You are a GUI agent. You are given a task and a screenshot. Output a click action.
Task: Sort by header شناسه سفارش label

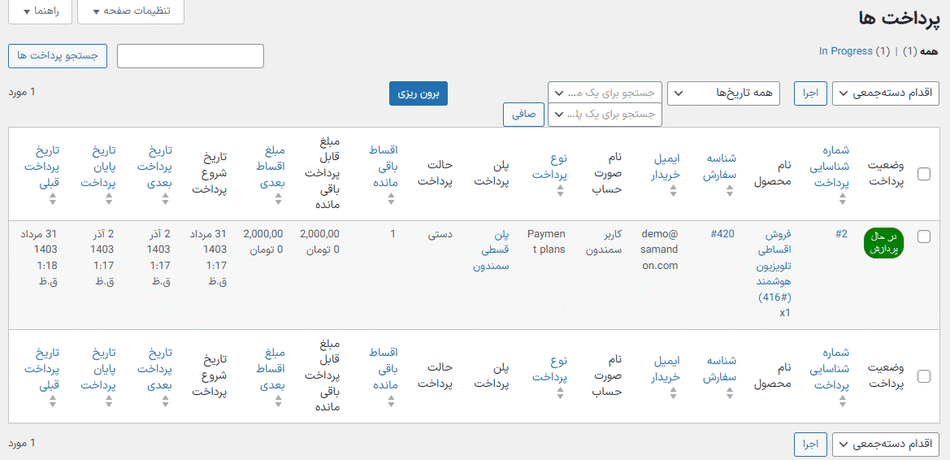tap(719, 167)
